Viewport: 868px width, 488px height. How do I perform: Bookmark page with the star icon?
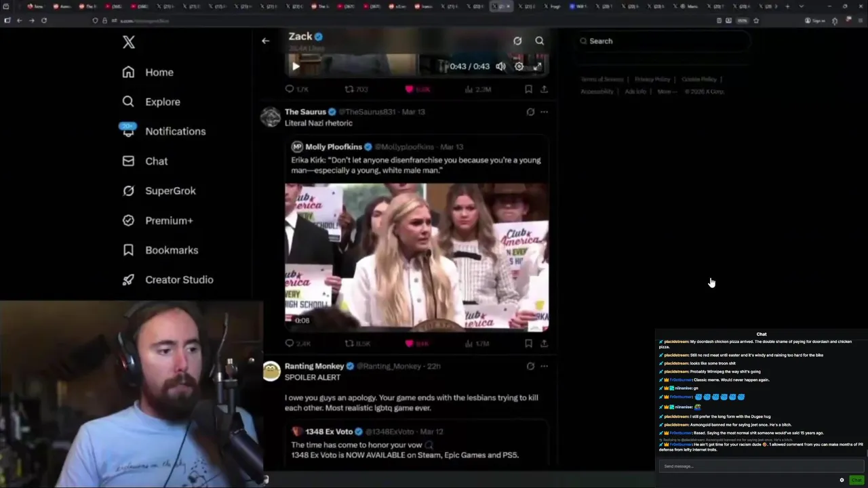coord(756,20)
